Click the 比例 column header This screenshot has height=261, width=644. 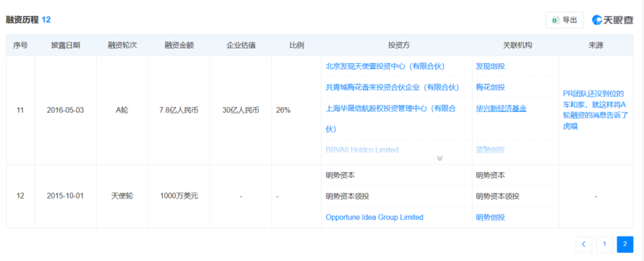296,45
